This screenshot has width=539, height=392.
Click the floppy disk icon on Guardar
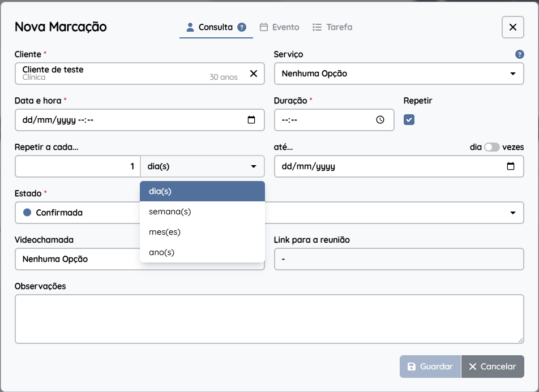coord(411,367)
